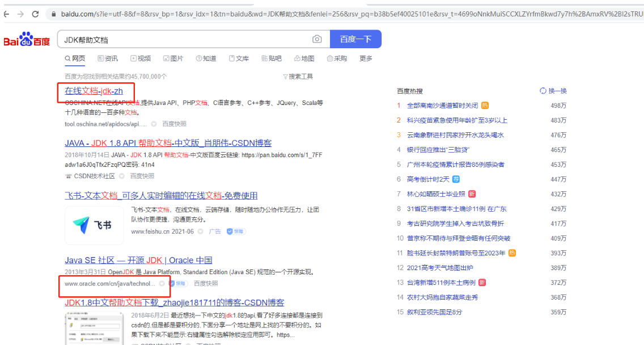Open JDK1.8中文帮助文档下载 result
Image resolution: width=644 pixels, height=345 pixels.
[174, 302]
